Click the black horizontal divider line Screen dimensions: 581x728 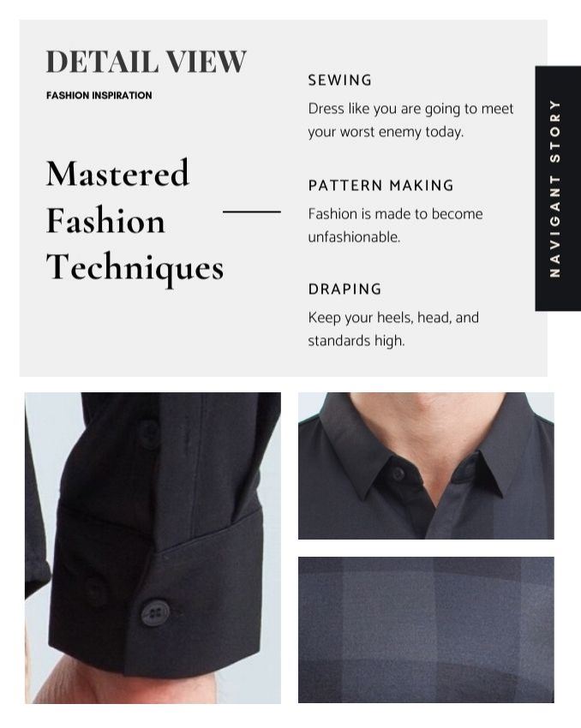pos(252,212)
